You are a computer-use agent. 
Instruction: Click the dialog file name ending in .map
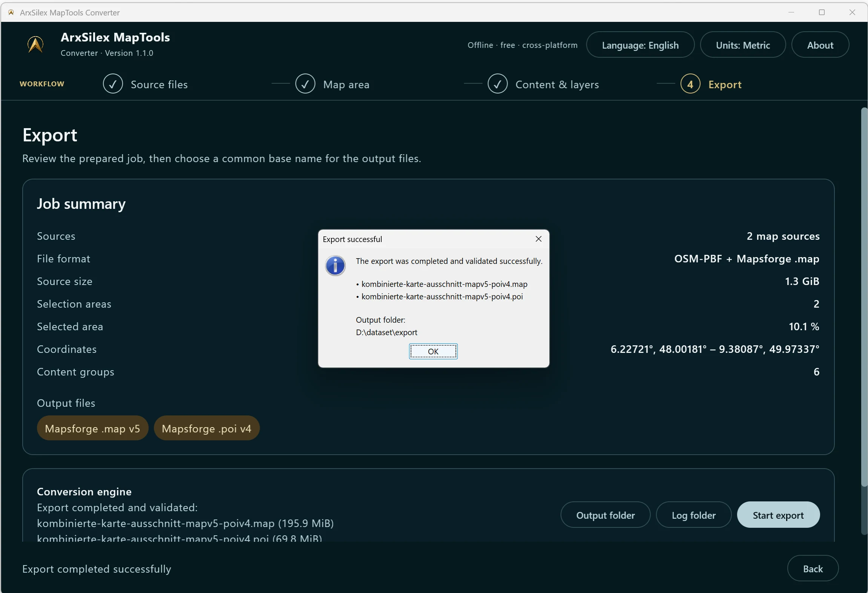[x=444, y=284]
